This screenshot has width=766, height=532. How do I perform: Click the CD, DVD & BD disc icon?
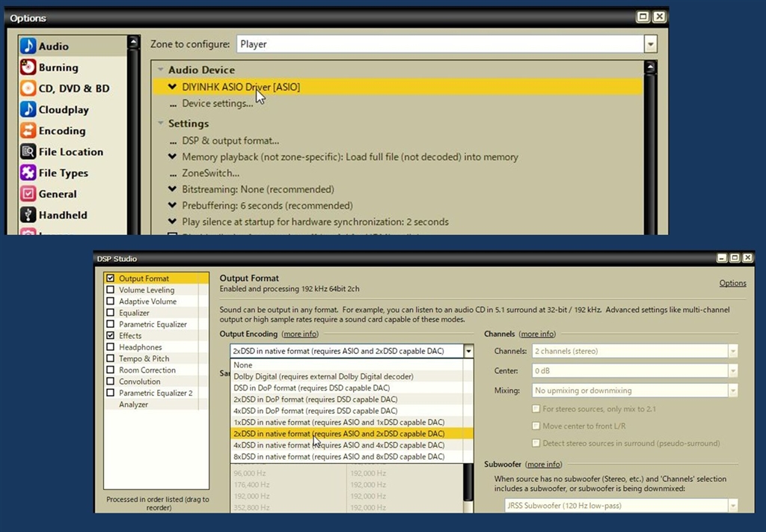[28, 88]
